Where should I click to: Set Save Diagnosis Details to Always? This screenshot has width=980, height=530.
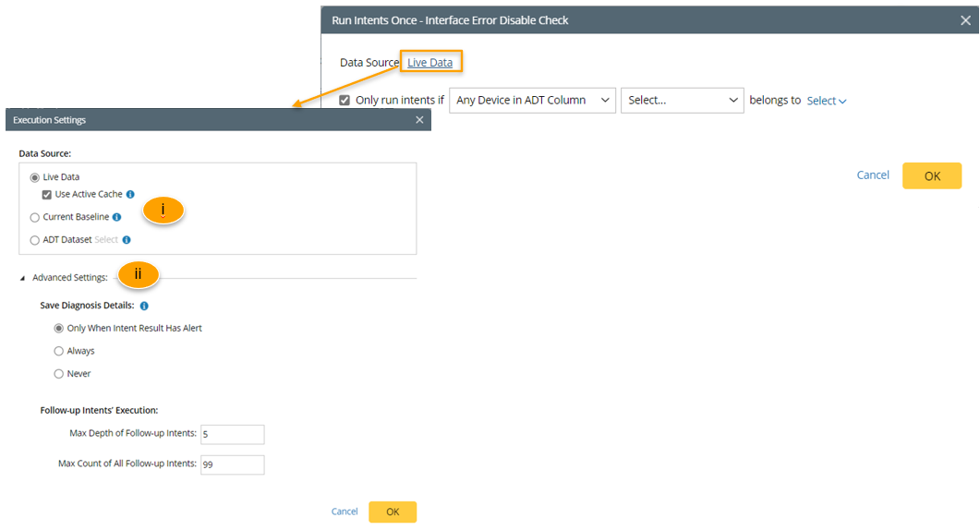(x=59, y=351)
